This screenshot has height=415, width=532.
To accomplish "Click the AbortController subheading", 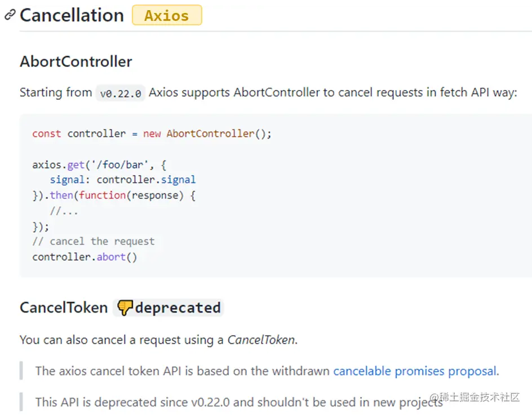I will 76,62.
